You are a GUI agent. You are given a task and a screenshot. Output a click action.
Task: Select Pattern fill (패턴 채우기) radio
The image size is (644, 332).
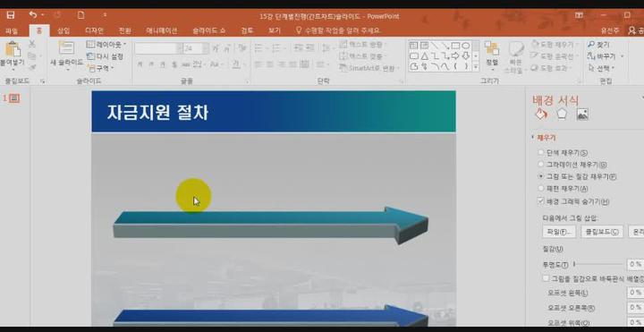[x=541, y=188]
